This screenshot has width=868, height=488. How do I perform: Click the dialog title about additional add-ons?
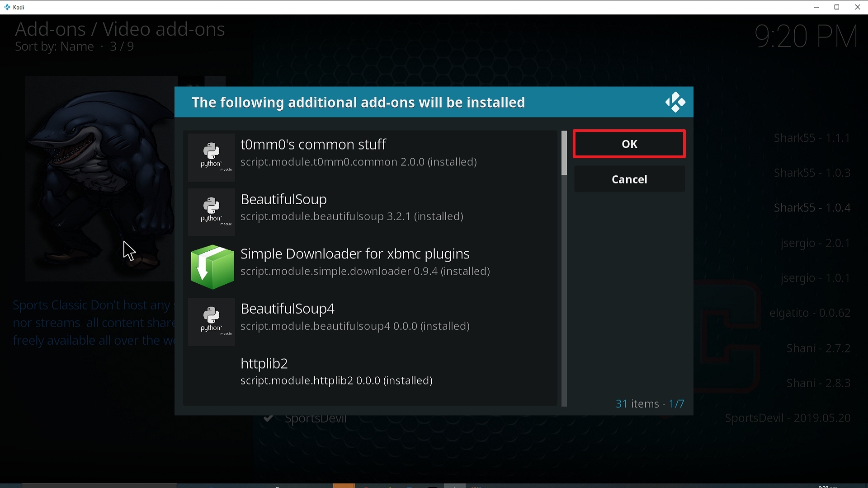(358, 103)
